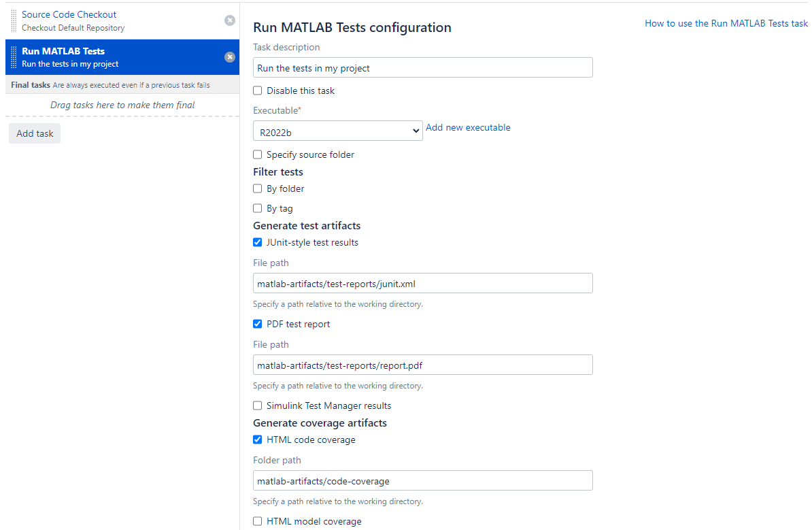
Task: Enable HTML model coverage checkbox
Action: (x=257, y=521)
